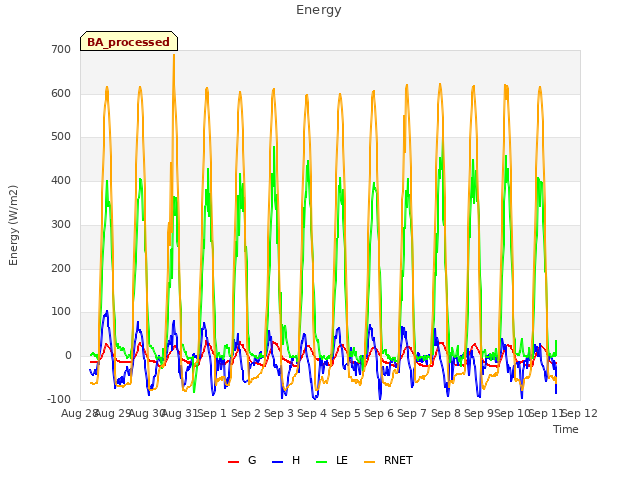Viewport: 640px width, 480px height.
Task: Click the orange RNET legend color marker
Action: [x=369, y=462]
